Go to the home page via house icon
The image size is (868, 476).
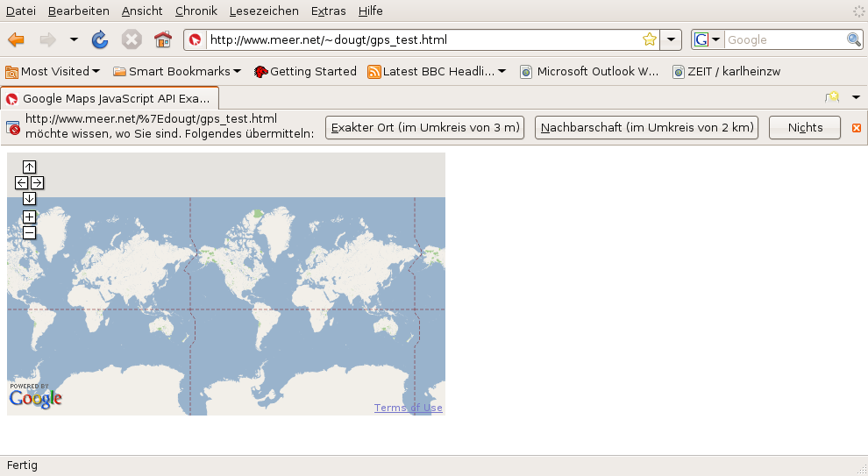(x=163, y=39)
